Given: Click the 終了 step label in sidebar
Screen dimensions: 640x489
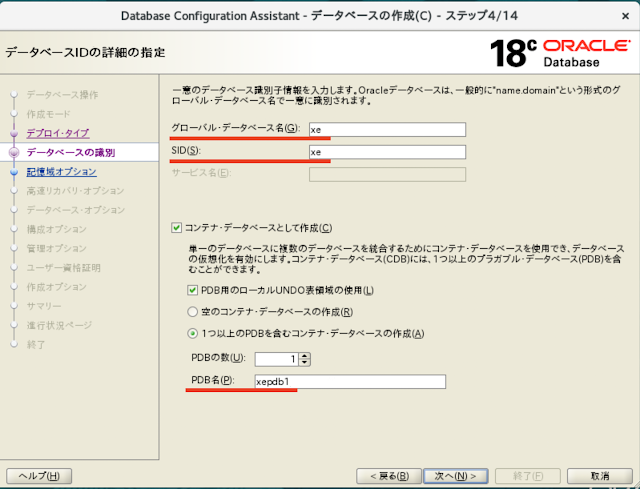Looking at the screenshot, I should 36,345.
